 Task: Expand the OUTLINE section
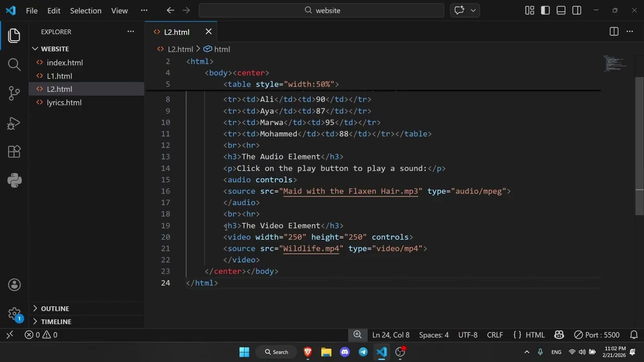coord(87,309)
